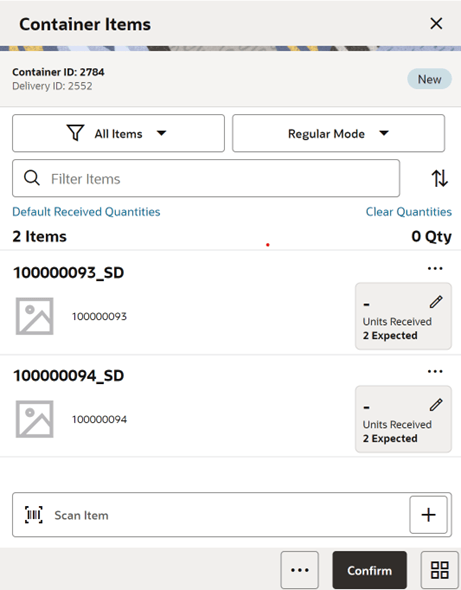This screenshot has width=461, height=590.
Task: Click the sort items arrows icon
Action: (x=440, y=178)
